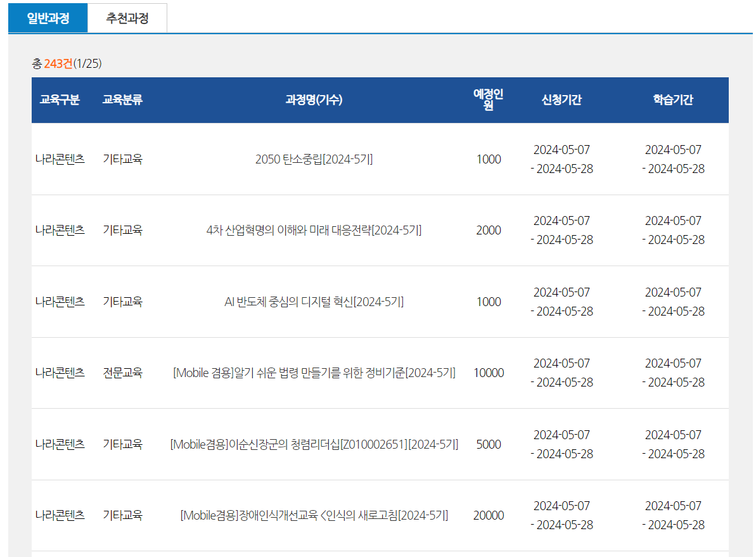Screen dimensions: 756x557
Task: Click the 기타교육 cell in the first row
Action: point(118,159)
